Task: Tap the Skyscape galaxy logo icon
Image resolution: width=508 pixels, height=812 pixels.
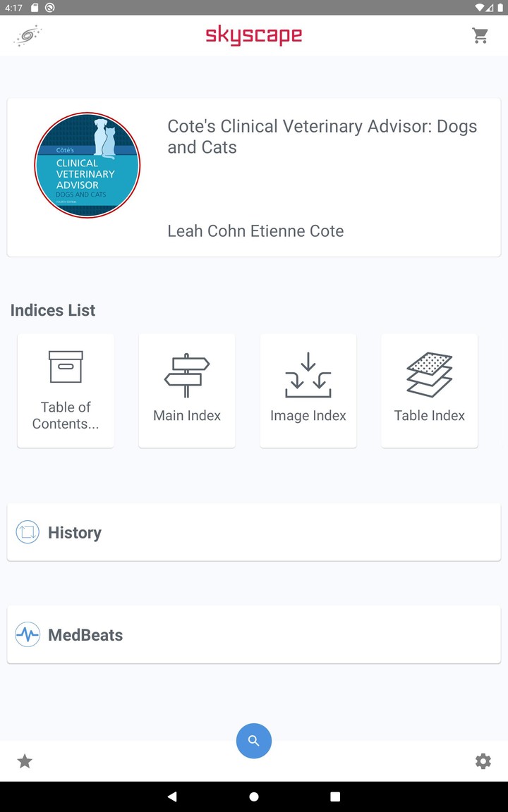Action: [x=28, y=36]
